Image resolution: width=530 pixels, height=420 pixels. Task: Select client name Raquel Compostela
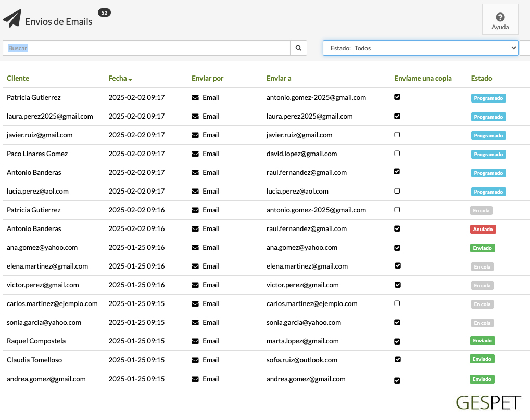[x=36, y=341]
